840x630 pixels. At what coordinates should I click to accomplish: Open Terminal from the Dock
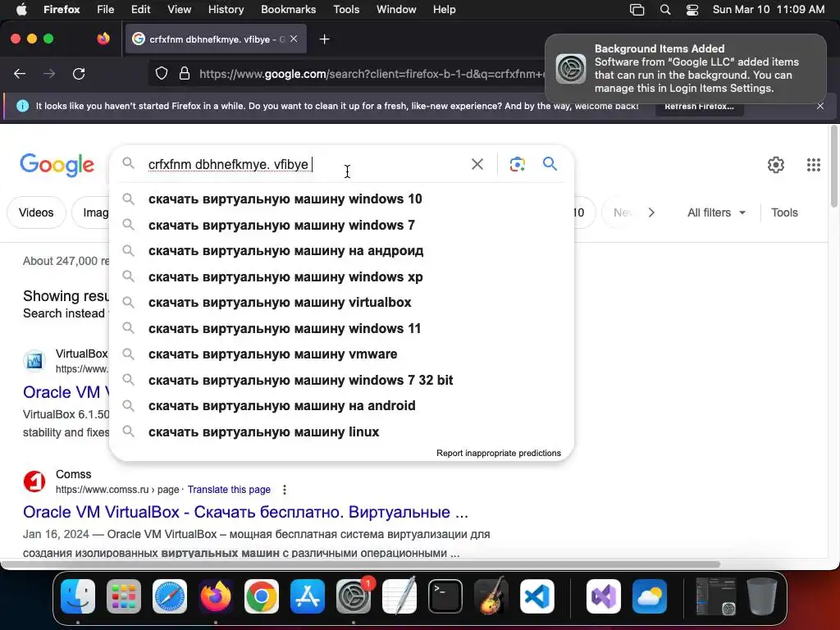coord(445,596)
